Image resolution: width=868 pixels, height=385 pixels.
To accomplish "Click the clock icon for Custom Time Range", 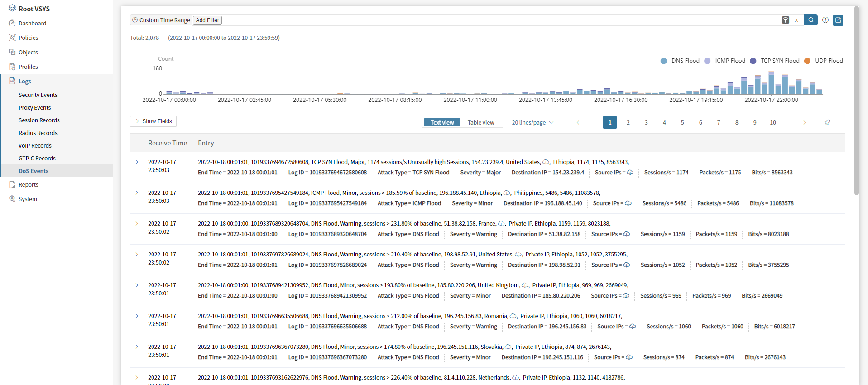I will tap(135, 20).
